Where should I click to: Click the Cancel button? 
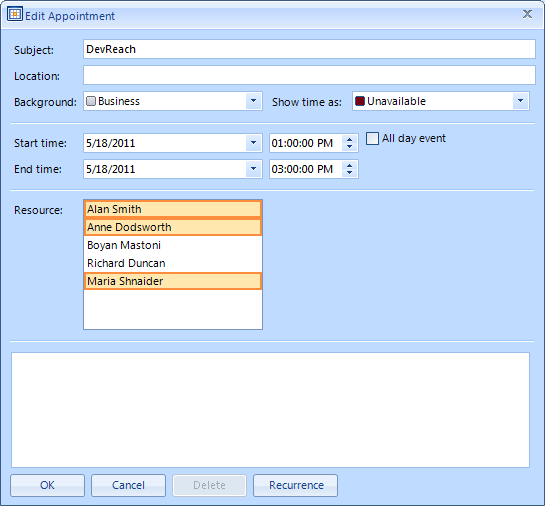coord(128,485)
